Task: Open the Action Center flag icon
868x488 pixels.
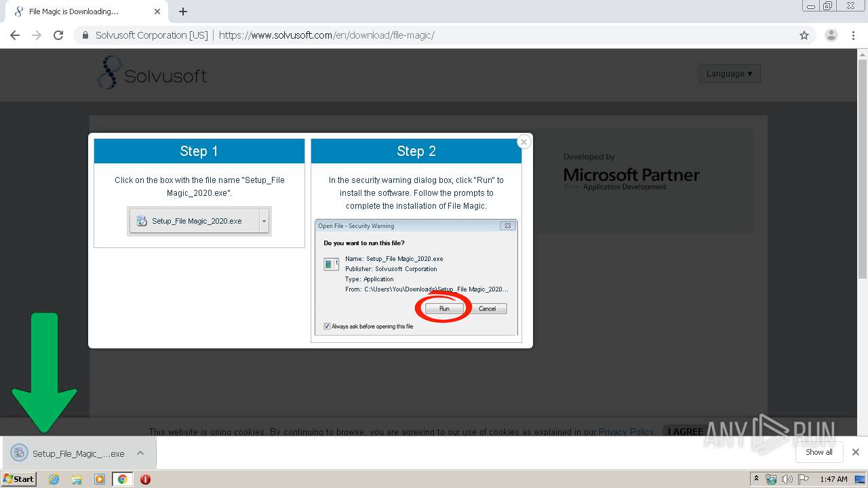Action: coord(804,479)
